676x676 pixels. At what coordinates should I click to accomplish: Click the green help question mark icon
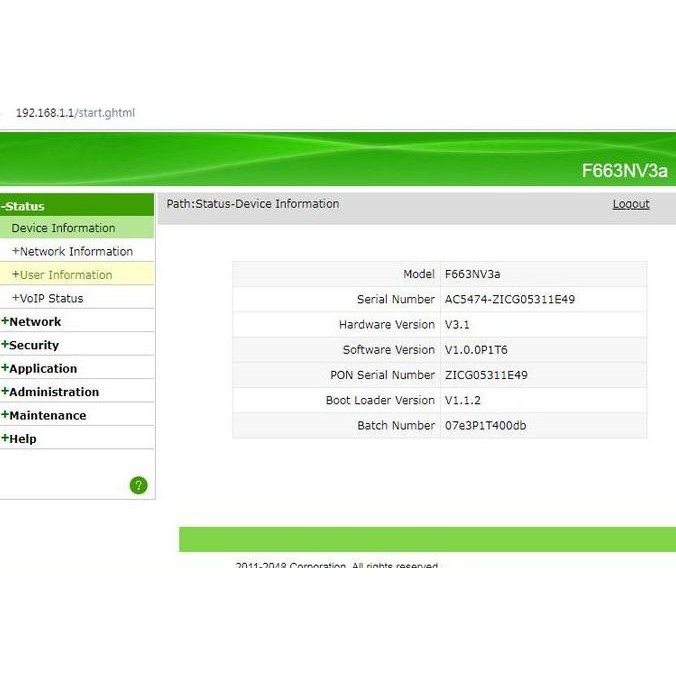[138, 485]
